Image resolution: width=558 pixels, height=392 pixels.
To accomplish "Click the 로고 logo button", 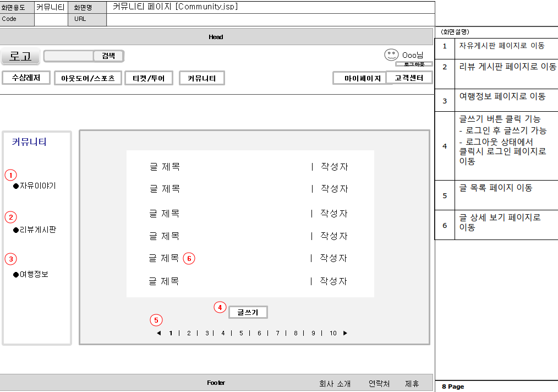I will 20,56.
